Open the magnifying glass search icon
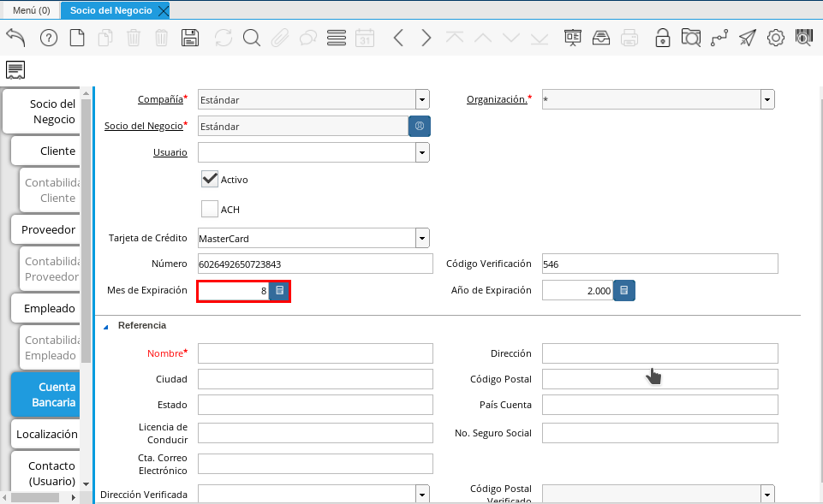Screen dimensions: 823x504 pyautogui.click(x=251, y=38)
